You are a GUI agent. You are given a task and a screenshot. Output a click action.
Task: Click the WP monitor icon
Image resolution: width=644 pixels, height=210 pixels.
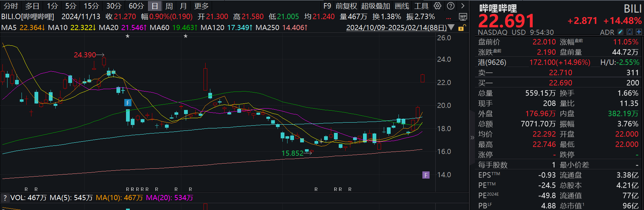[463, 16]
